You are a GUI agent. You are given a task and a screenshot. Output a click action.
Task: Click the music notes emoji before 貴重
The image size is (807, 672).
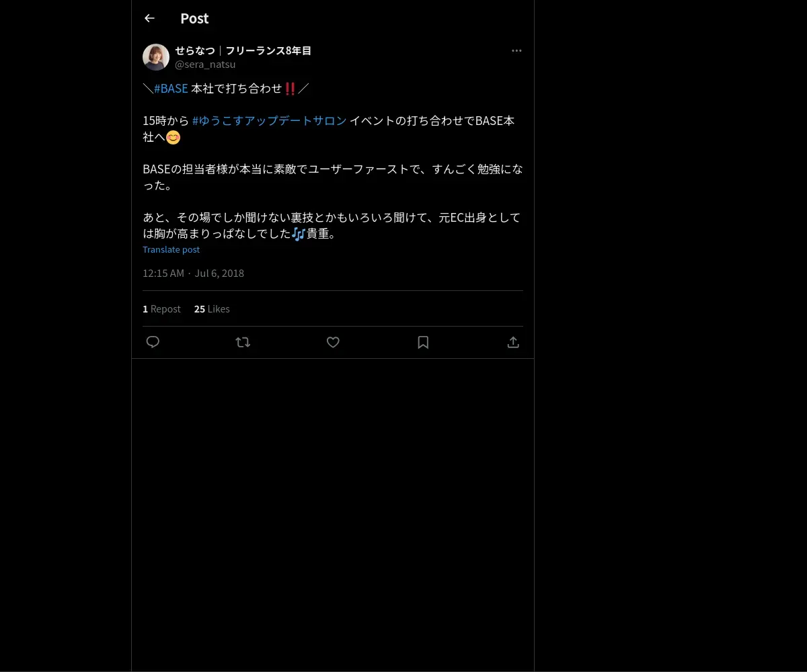pyautogui.click(x=299, y=234)
